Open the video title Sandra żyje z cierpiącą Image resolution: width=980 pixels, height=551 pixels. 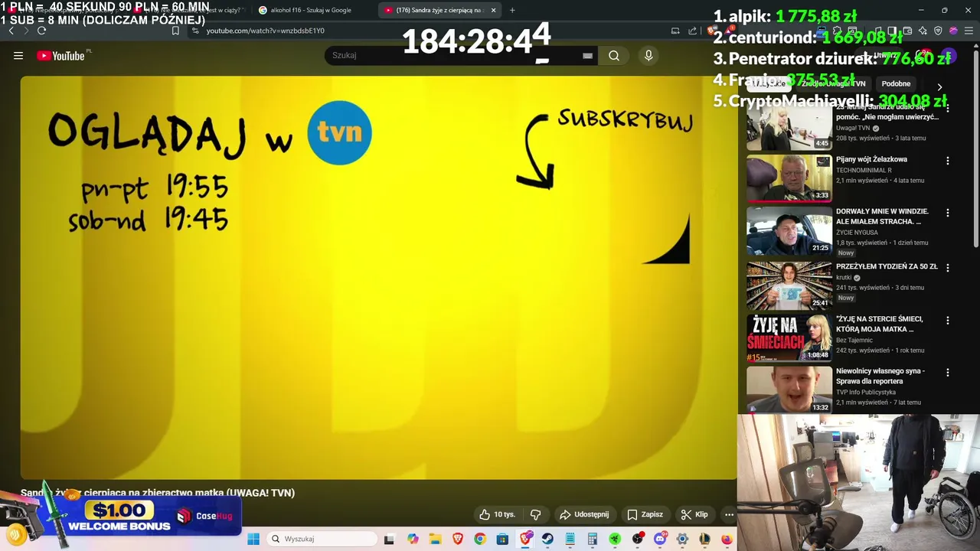[158, 493]
